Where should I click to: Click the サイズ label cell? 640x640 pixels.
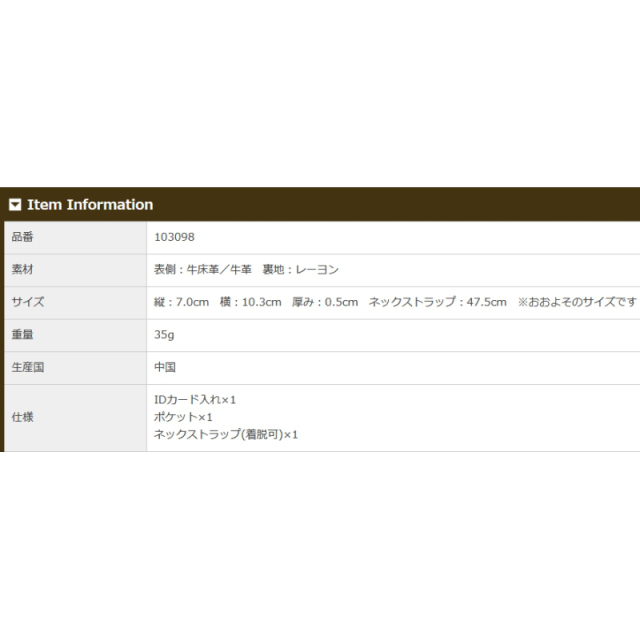click(75, 302)
